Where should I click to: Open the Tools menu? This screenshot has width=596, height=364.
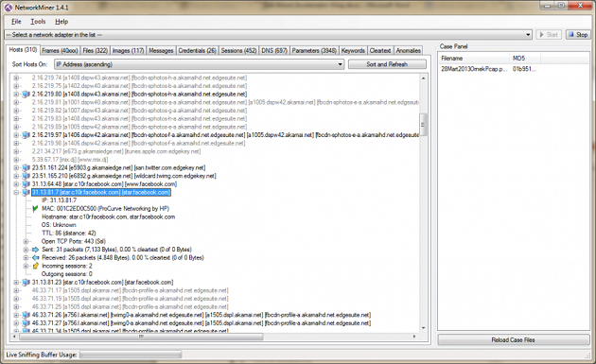pyautogui.click(x=38, y=22)
